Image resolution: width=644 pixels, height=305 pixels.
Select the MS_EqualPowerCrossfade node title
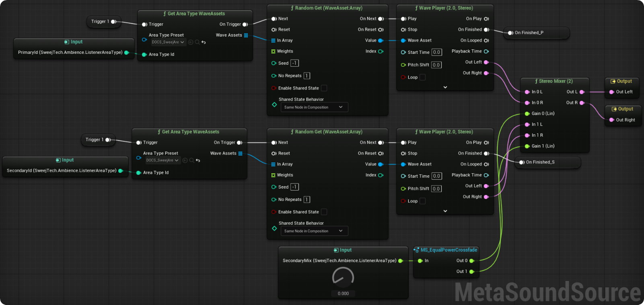[x=449, y=250]
